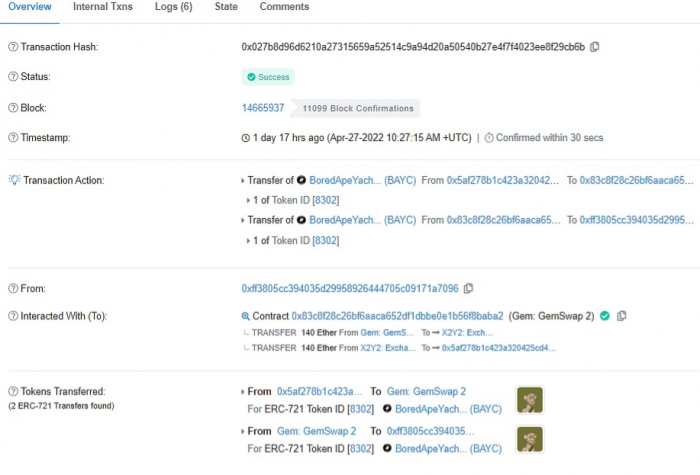Open To address 0xff3805cc394035d2995... in second action
This screenshot has width=700, height=475.
point(637,220)
